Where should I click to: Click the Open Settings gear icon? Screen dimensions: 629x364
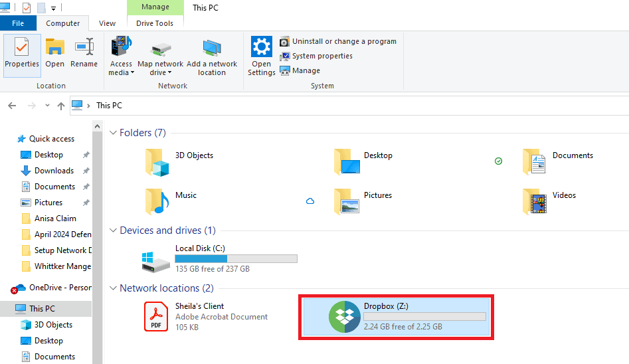(x=262, y=46)
